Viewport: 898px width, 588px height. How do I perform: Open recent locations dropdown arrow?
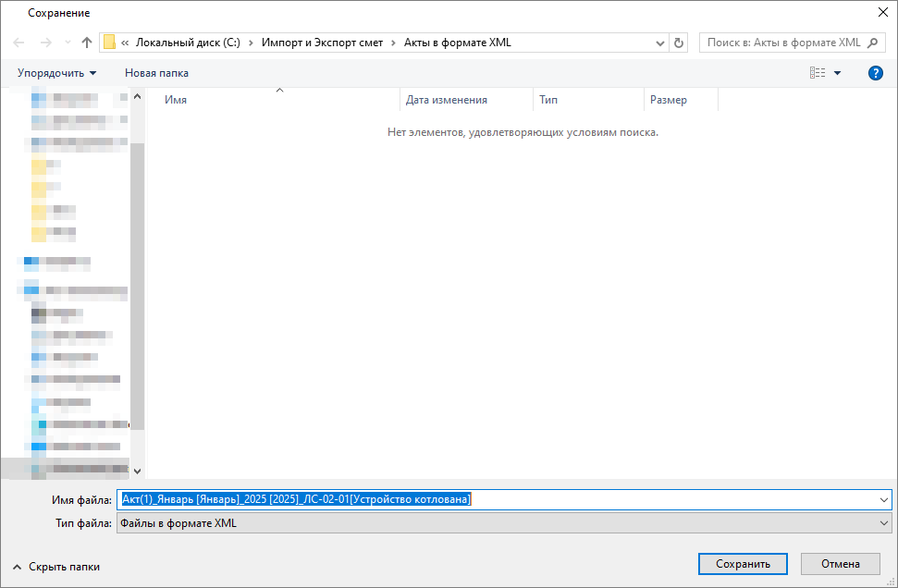[x=68, y=43]
